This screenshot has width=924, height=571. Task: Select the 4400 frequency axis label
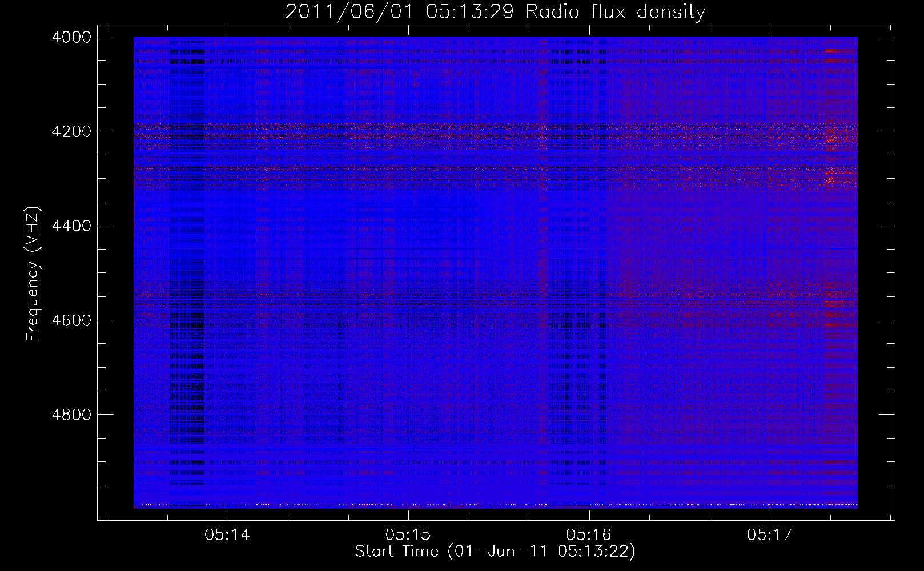point(71,226)
